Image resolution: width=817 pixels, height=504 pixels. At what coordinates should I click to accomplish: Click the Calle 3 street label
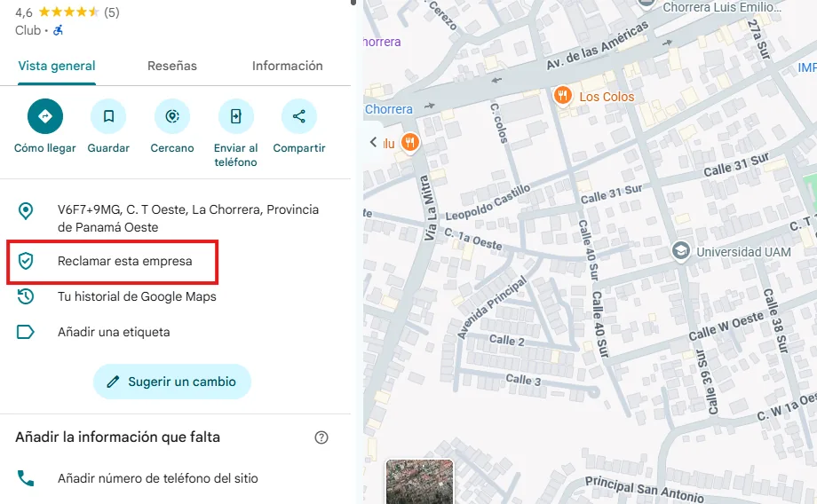[x=523, y=380]
